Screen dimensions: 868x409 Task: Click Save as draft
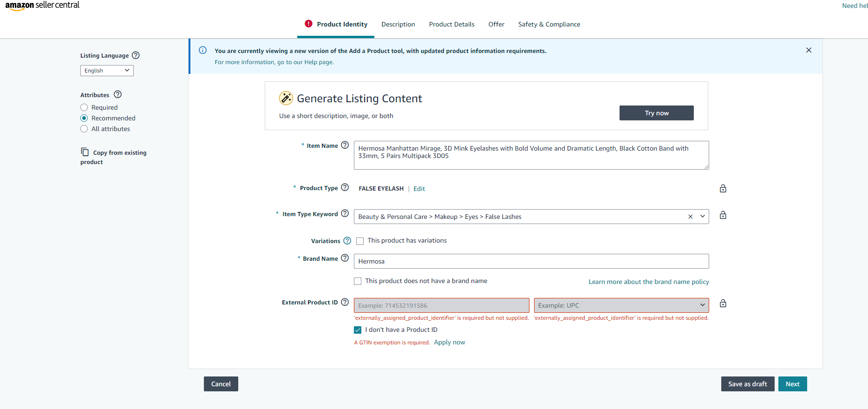click(747, 384)
